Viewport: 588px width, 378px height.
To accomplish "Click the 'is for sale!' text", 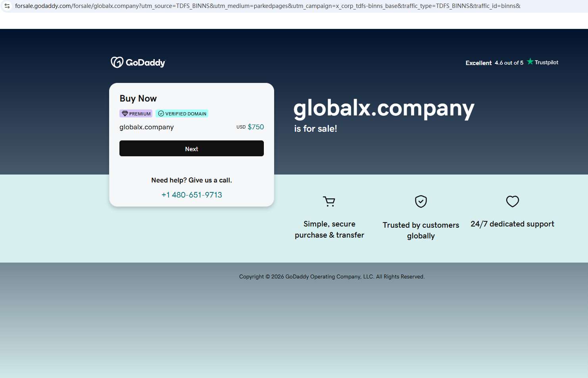I will pos(316,129).
